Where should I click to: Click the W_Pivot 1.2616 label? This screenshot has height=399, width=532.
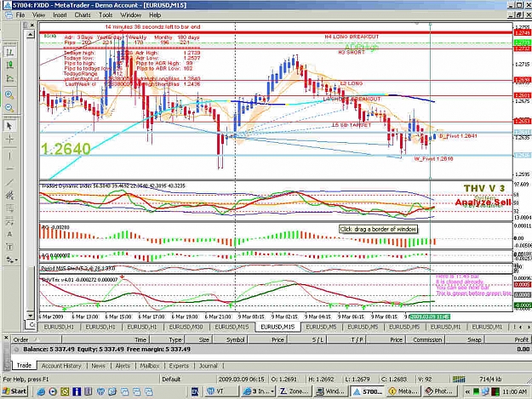click(x=433, y=158)
